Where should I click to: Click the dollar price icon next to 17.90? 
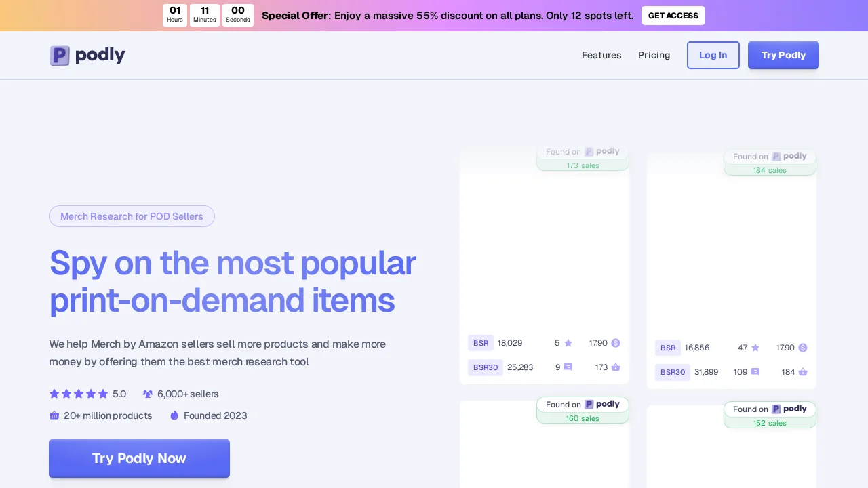pos(616,343)
